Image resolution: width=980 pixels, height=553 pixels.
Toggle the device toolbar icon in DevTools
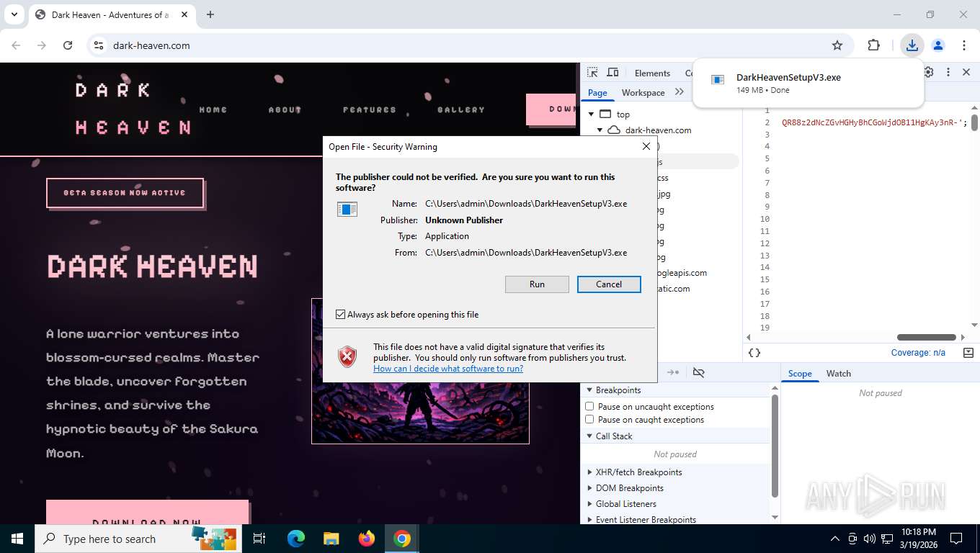613,73
